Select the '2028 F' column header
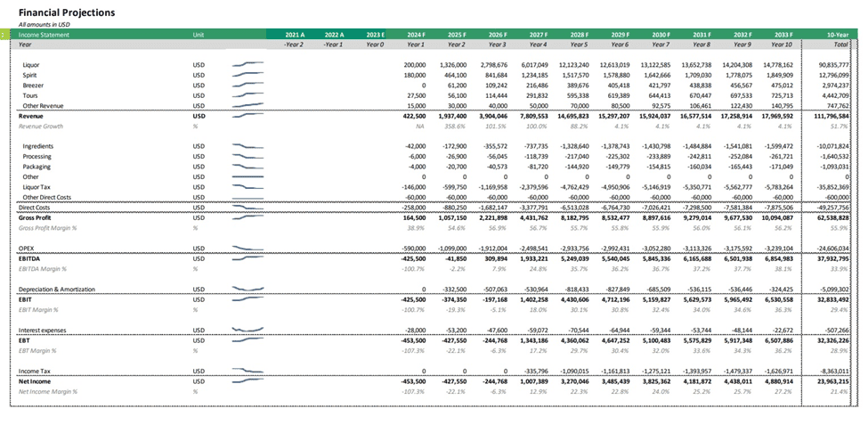The width and height of the screenshot is (868, 425). pos(579,35)
